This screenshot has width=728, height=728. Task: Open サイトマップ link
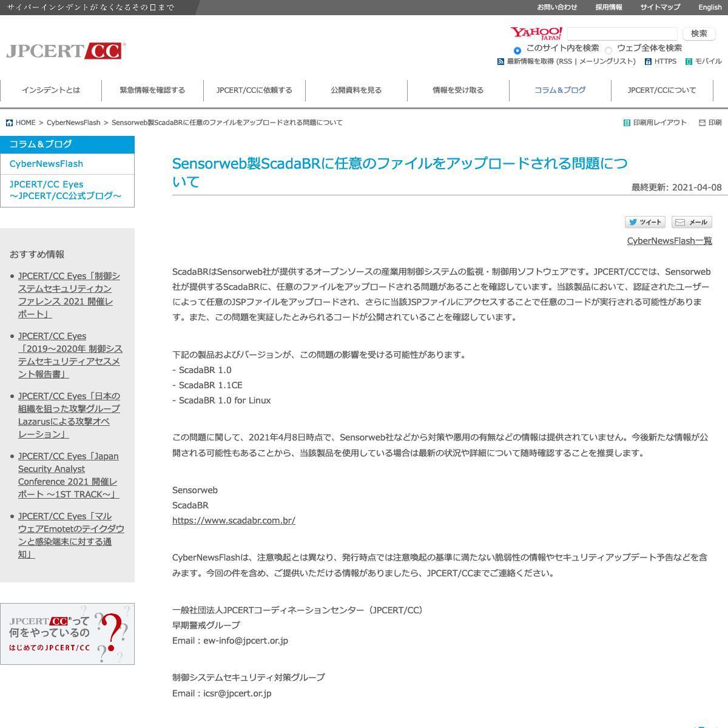[660, 7]
